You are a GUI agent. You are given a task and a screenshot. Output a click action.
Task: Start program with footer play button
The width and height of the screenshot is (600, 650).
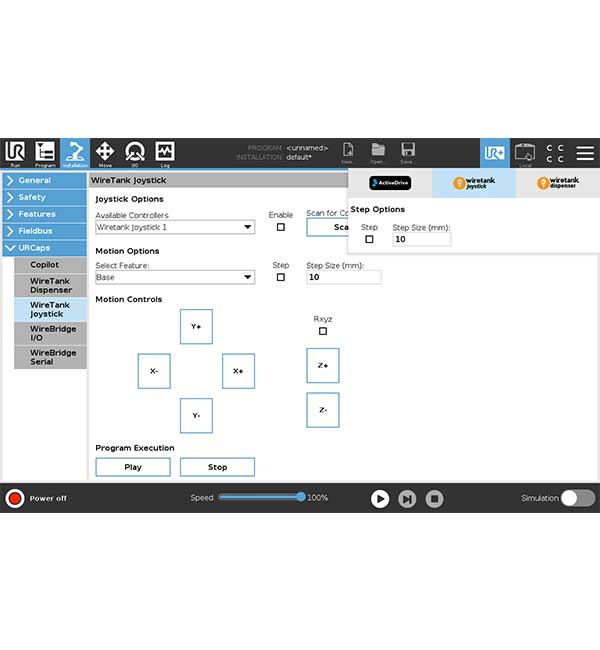point(380,499)
